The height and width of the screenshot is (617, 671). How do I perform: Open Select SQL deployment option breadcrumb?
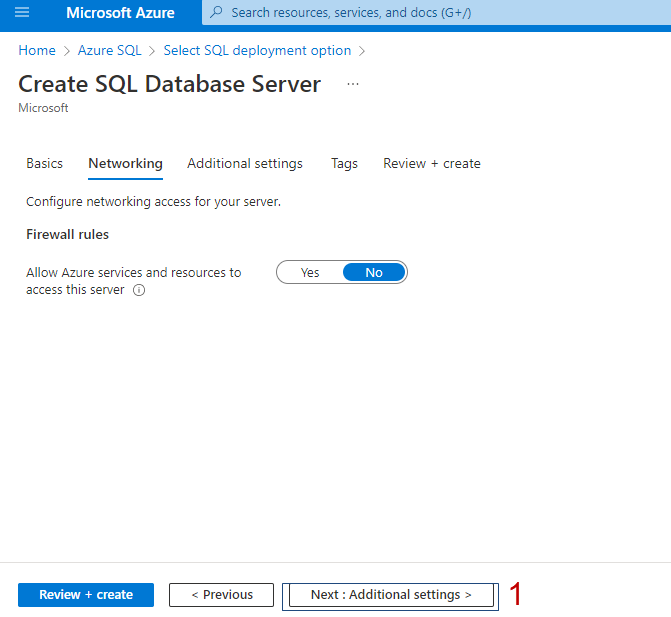pyautogui.click(x=257, y=50)
